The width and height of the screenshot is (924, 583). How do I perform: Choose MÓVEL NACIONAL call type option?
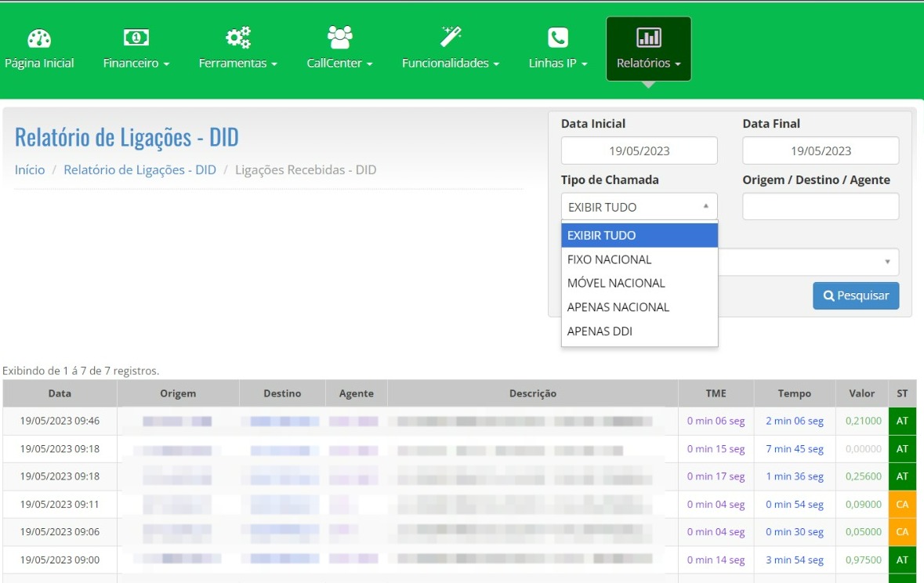point(615,283)
